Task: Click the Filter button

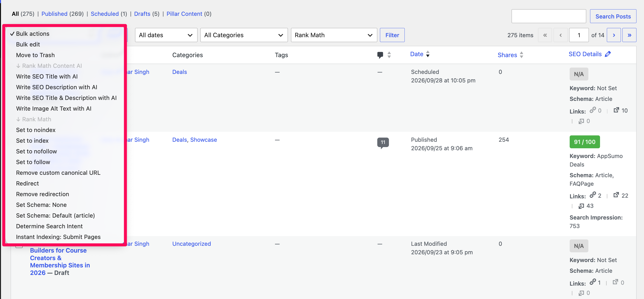Action: (x=392, y=35)
